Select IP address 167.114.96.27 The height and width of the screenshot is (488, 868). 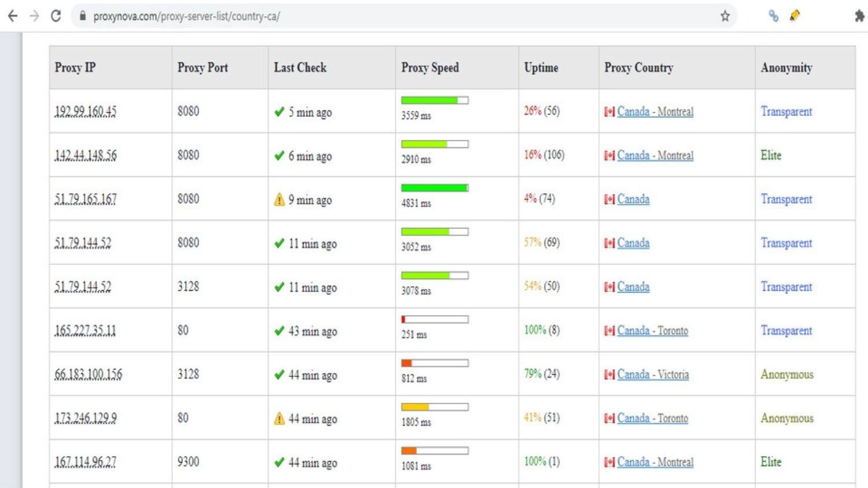pos(86,462)
